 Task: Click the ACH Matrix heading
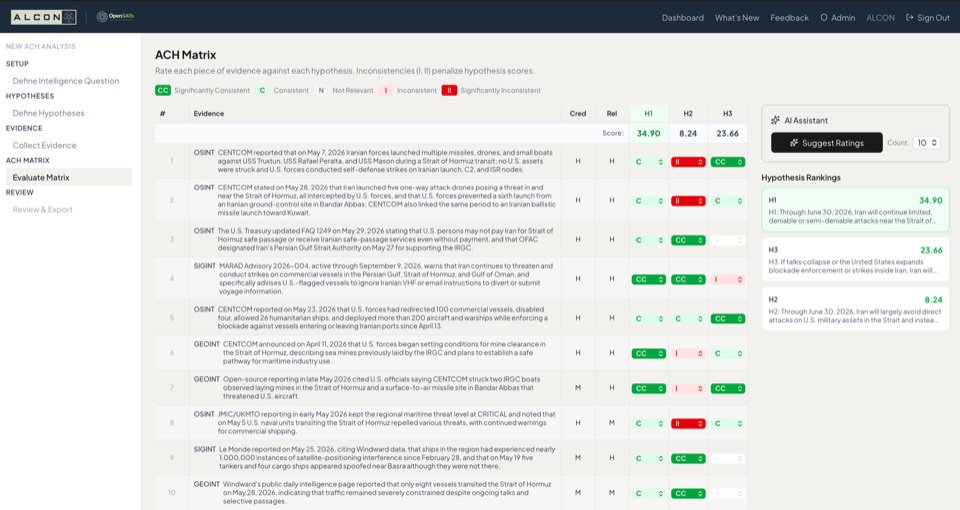(186, 55)
